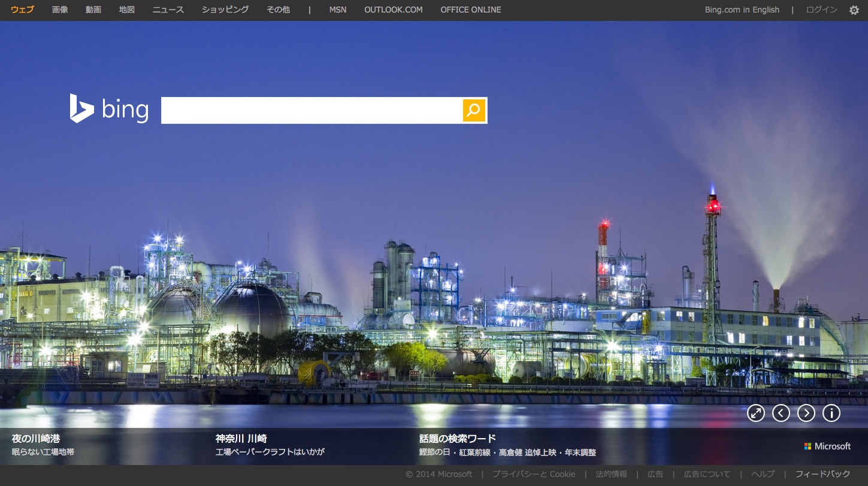Go to OUTLOOK.COM link

click(x=393, y=10)
